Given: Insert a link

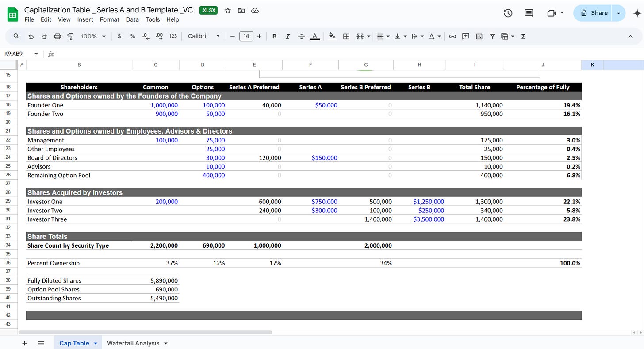Looking at the screenshot, I should pos(452,36).
